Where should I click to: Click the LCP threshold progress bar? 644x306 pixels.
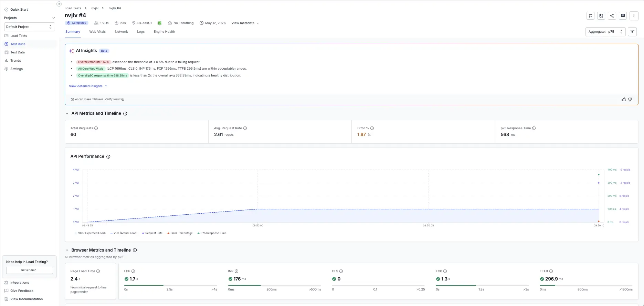pos(171,285)
